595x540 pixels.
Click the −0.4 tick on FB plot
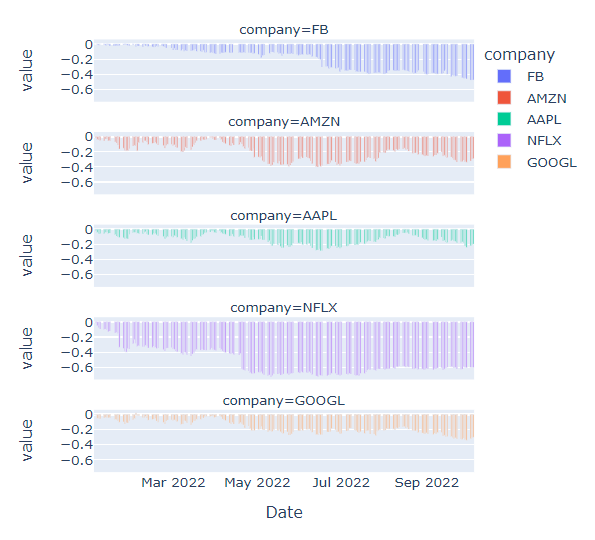(x=77, y=74)
